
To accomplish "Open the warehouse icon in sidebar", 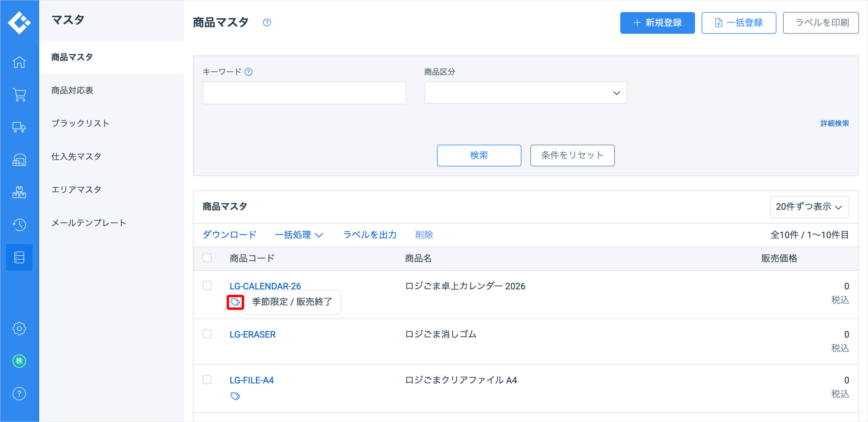I will (x=19, y=160).
